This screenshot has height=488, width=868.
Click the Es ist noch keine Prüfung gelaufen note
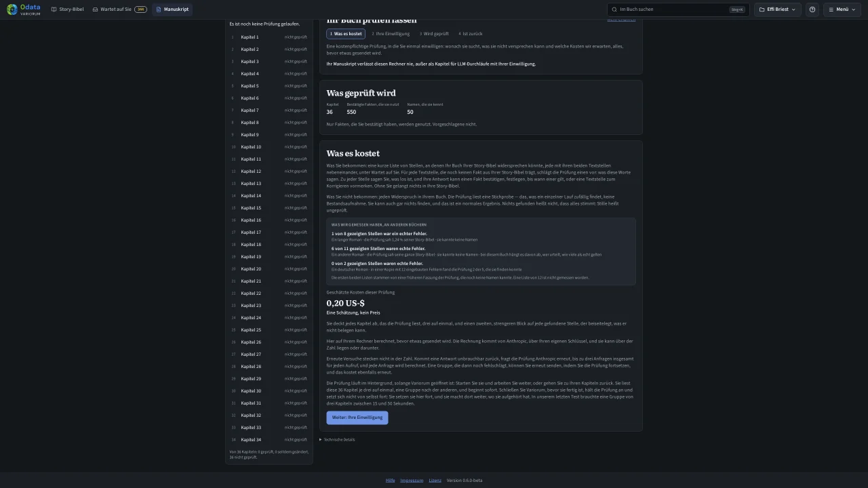point(264,24)
